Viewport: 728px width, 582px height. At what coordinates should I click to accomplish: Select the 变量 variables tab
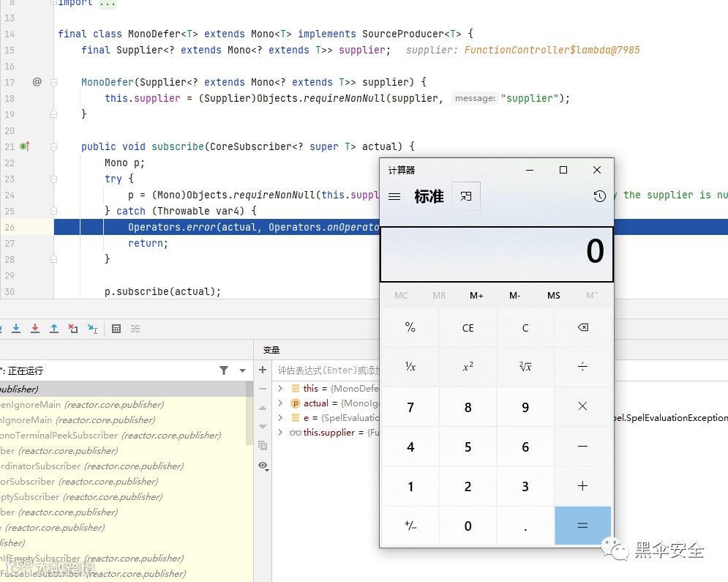point(271,350)
